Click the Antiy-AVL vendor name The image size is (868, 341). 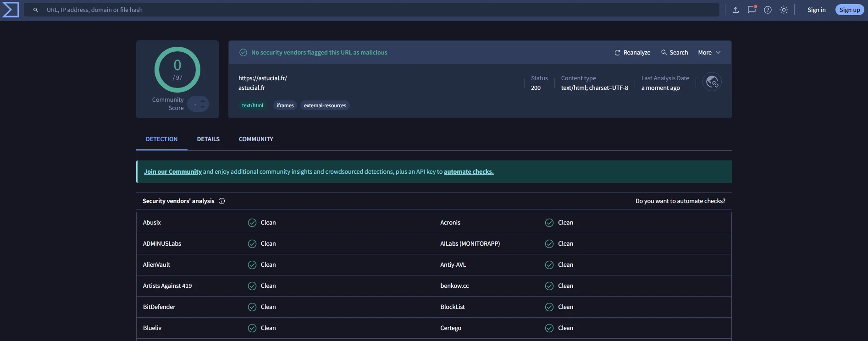(453, 265)
